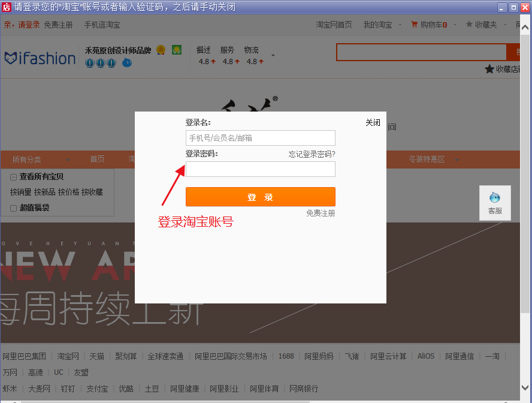
Task: Click the 收藏店铺 star icon
Action: [489, 70]
